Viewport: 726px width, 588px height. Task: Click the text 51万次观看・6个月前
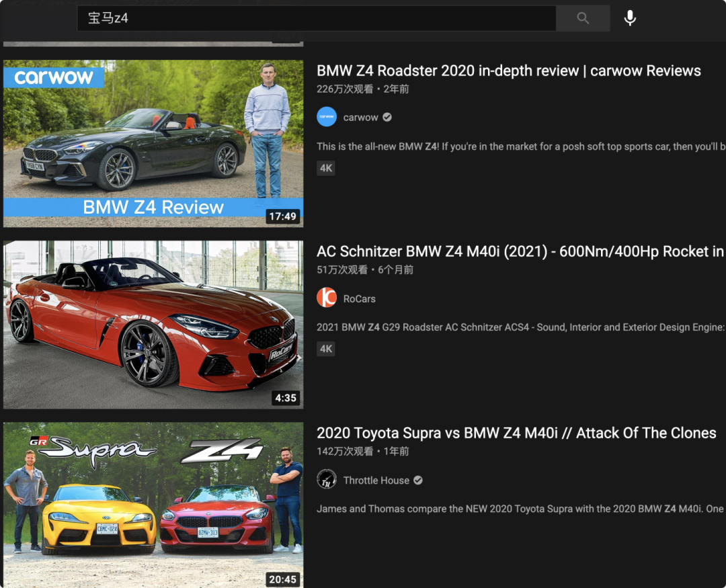[365, 270]
